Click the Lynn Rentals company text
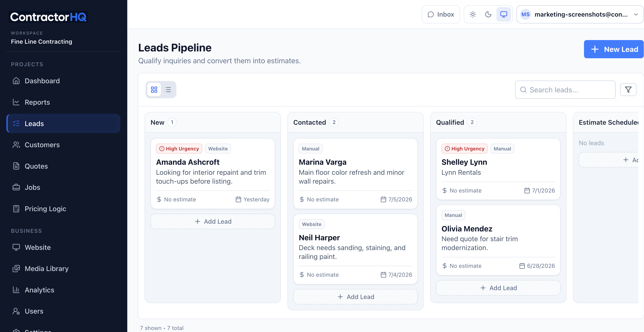Screen dimensions: 644x332 [461, 172]
